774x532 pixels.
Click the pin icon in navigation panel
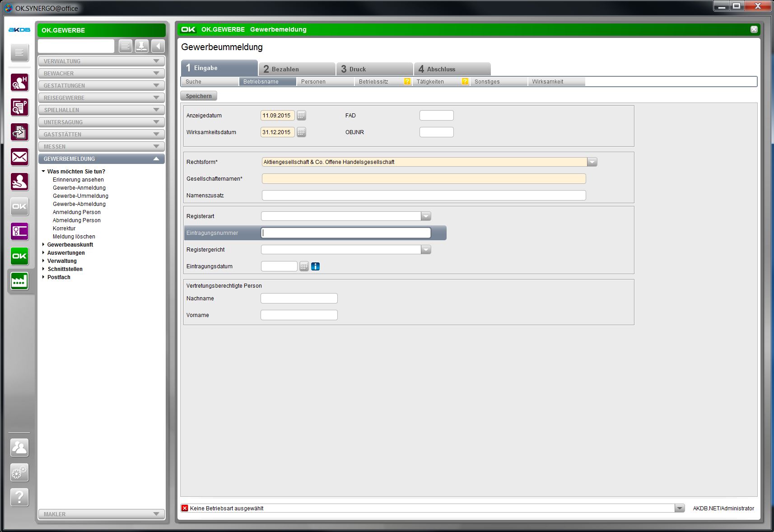(x=142, y=46)
